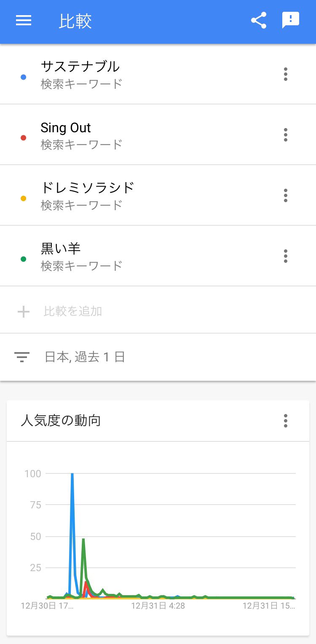This screenshot has height=644, width=316.
Task: Open 人気度の動向 chart options menu
Action: [x=286, y=421]
